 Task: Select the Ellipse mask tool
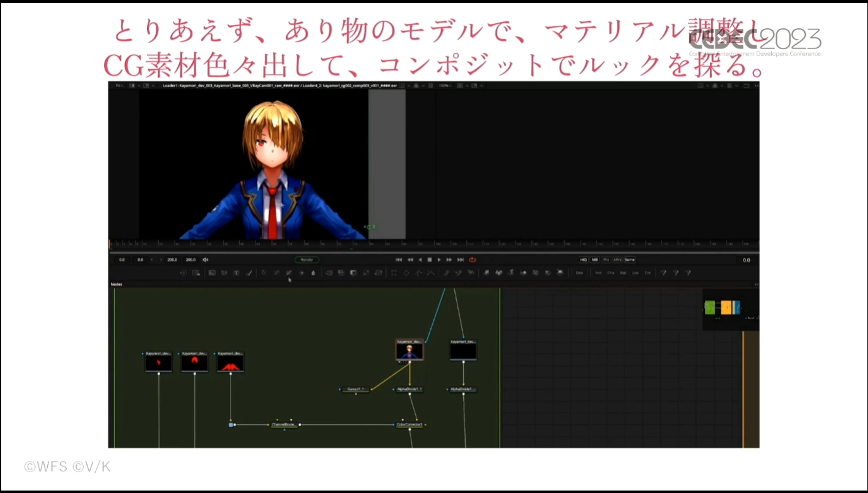[x=406, y=273]
